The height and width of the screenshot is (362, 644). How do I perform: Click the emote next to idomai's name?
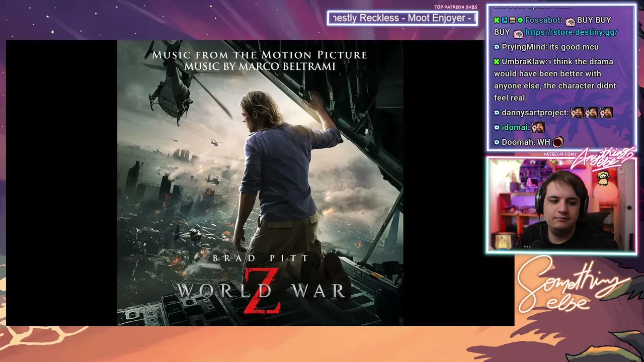tap(538, 127)
